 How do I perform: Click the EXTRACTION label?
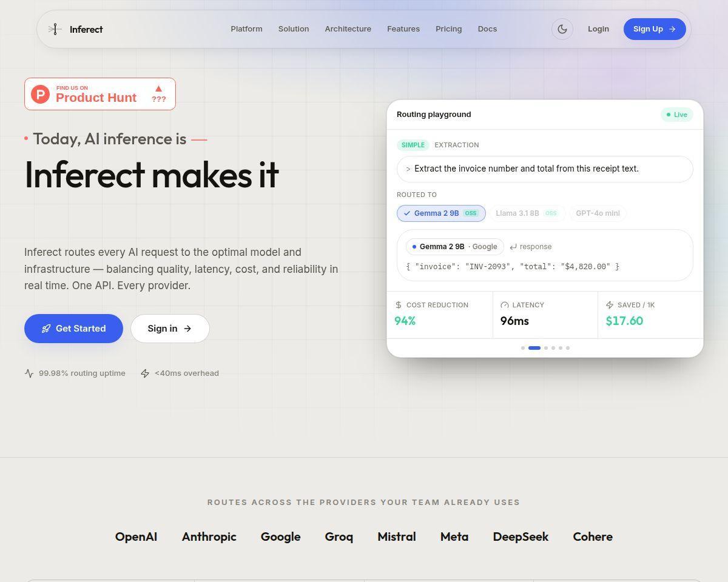[x=457, y=145]
